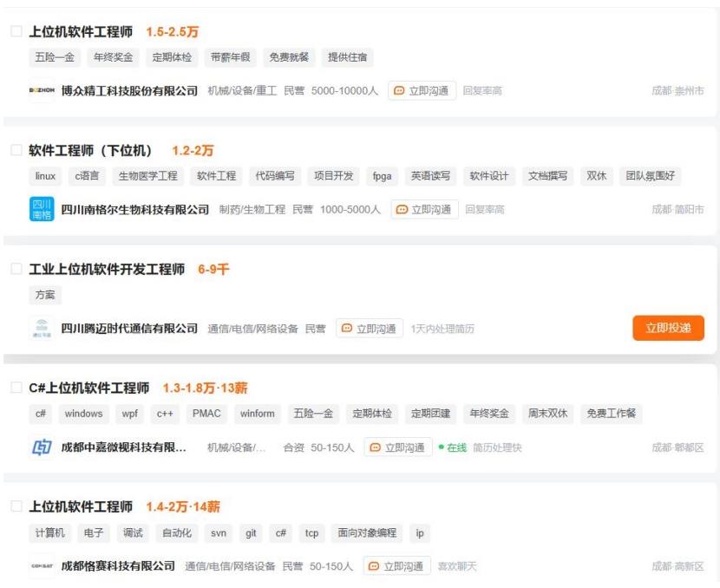Viewport: 720px width, 588px height.
Task: Open the C#上位机软件工程师 job title link
Action: (x=89, y=388)
